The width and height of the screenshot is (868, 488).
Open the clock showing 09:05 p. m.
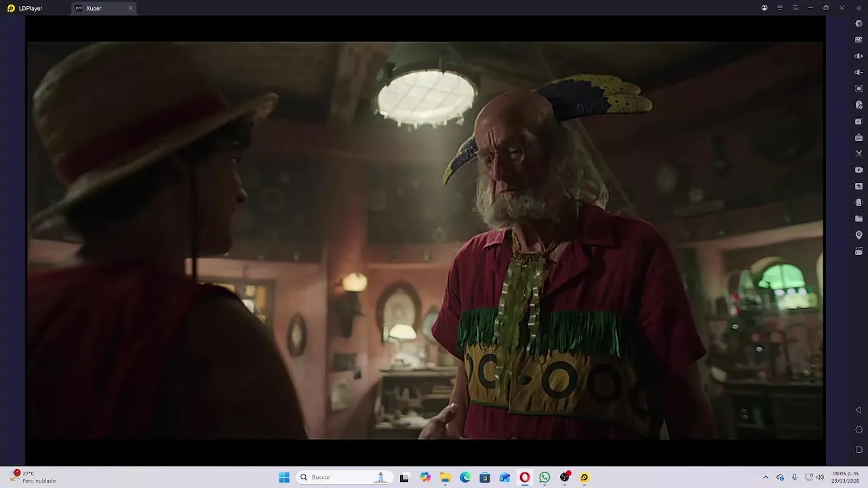(846, 477)
